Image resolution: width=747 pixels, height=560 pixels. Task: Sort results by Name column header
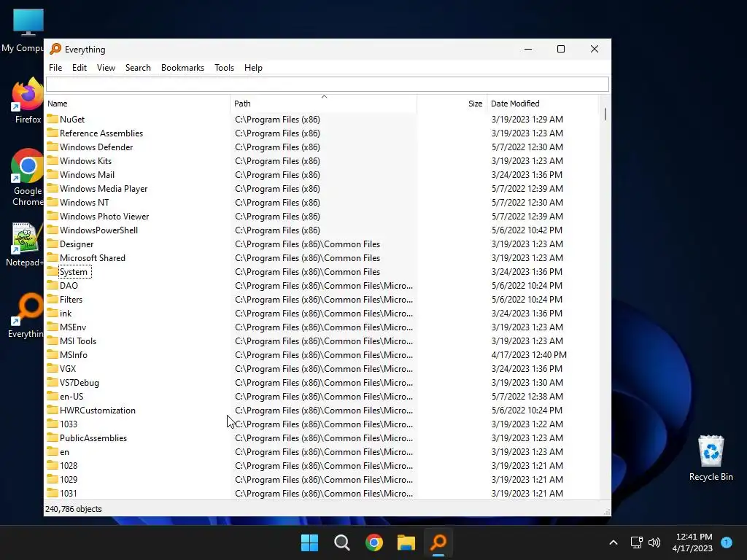pos(137,104)
